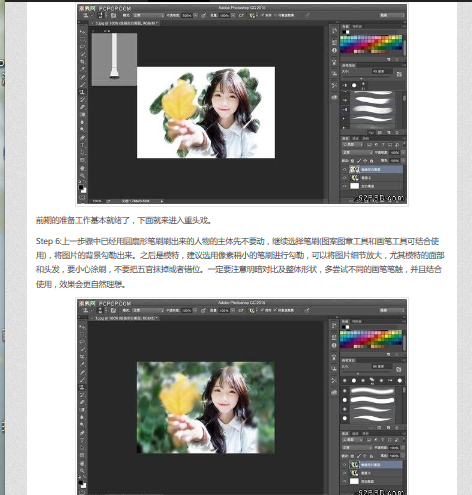The width and height of the screenshot is (472, 495).
Task: Open the workspace switcher dropdown in the Step 6 screenshot
Action: [392, 310]
